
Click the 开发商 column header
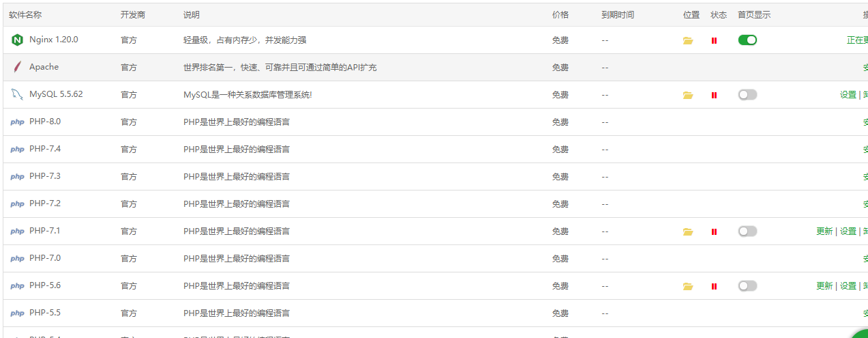coord(133,15)
